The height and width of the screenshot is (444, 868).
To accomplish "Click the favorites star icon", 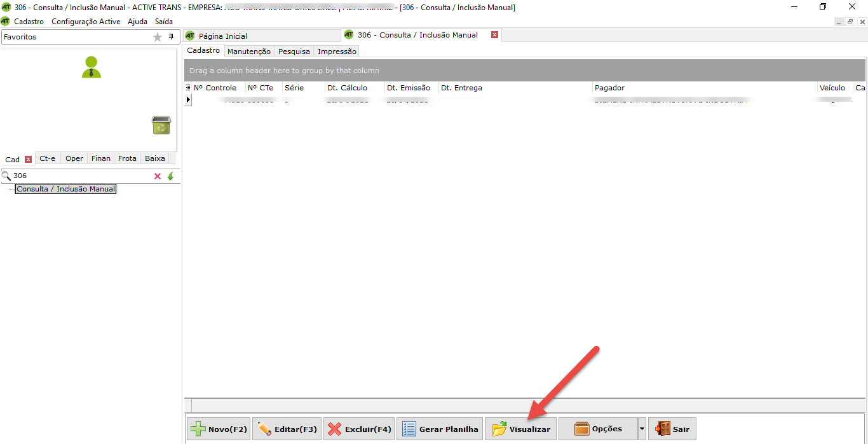I will [x=158, y=37].
